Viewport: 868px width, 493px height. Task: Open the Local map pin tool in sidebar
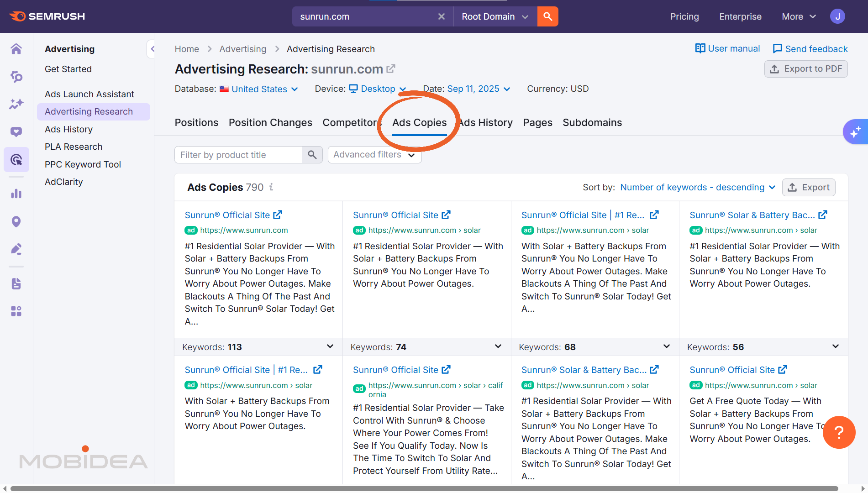[16, 221]
